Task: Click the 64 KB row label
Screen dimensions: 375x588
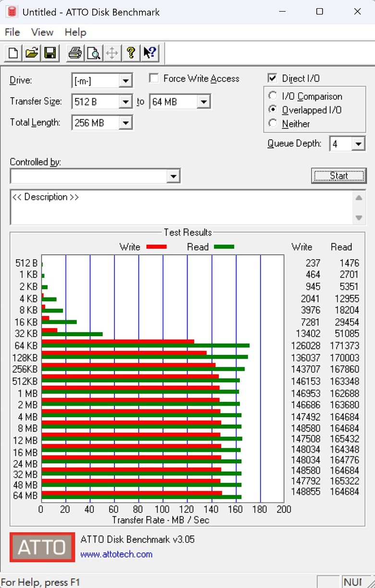Action: click(25, 346)
